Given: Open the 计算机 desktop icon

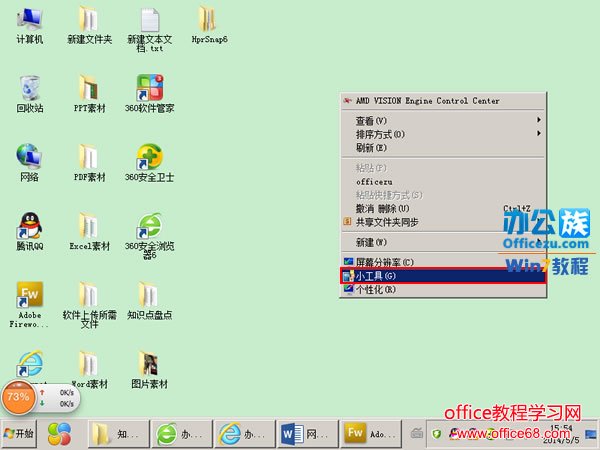Looking at the screenshot, I should point(29,25).
